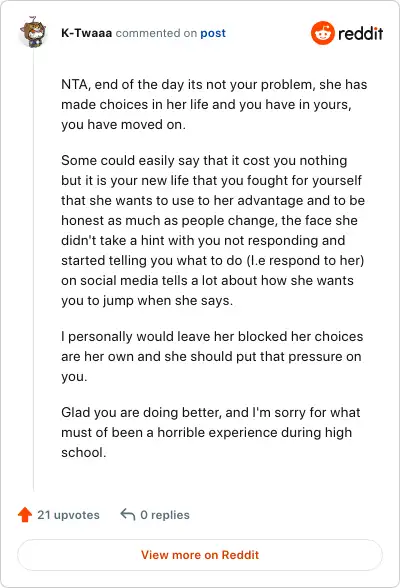Screen dimensions: 400x588
Task: Click the paragraph starting "Some could easily say"
Action: [213, 230]
